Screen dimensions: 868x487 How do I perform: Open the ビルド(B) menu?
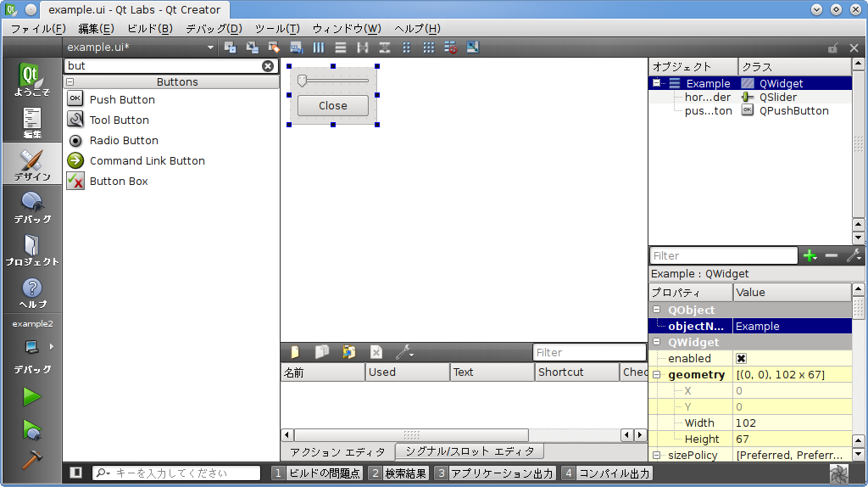pos(149,28)
